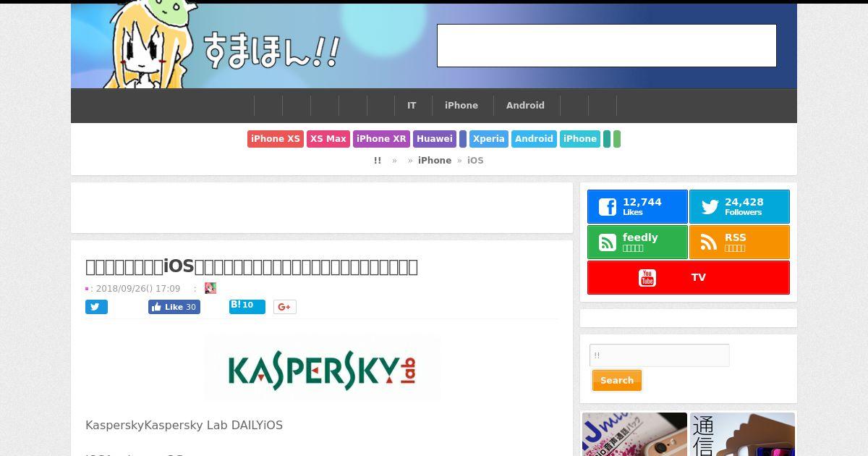Click the Facebook Like 30 button
868x456 pixels.
click(174, 307)
